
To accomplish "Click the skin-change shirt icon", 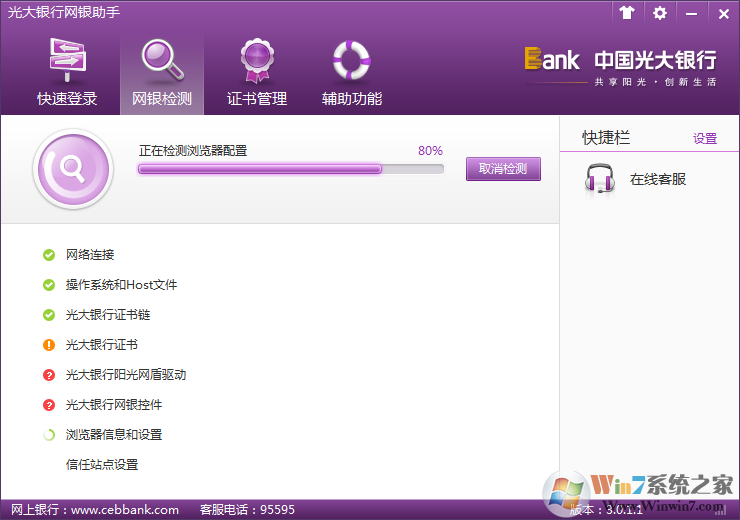I will [x=627, y=13].
